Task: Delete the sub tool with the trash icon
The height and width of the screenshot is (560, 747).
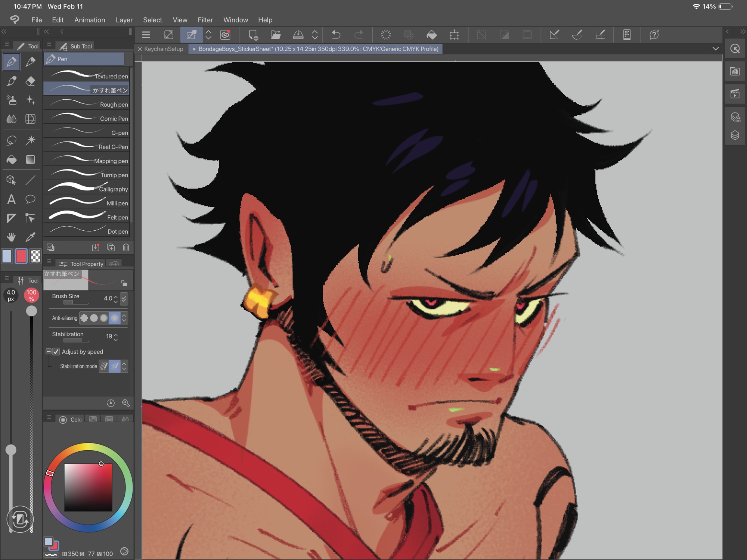Action: click(126, 248)
